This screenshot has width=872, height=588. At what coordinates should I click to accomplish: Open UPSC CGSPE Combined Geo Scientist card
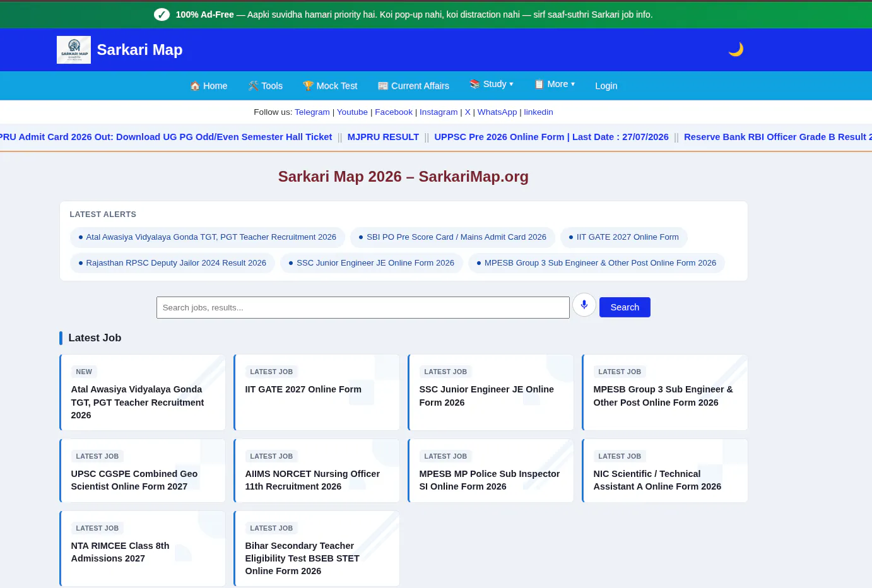tap(143, 471)
